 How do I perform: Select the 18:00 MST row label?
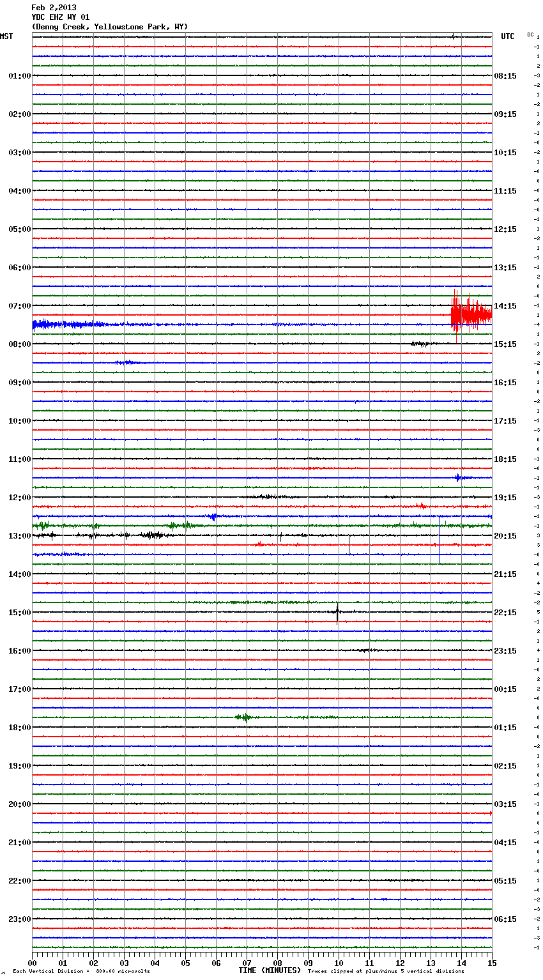[x=20, y=728]
